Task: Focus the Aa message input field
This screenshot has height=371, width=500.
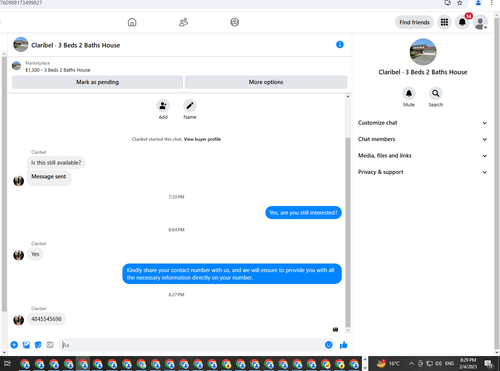Action: point(193,345)
